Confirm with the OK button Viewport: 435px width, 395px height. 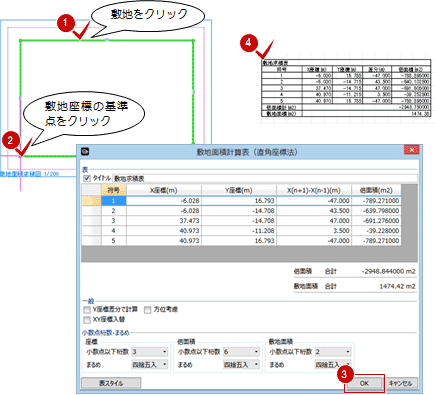[364, 383]
